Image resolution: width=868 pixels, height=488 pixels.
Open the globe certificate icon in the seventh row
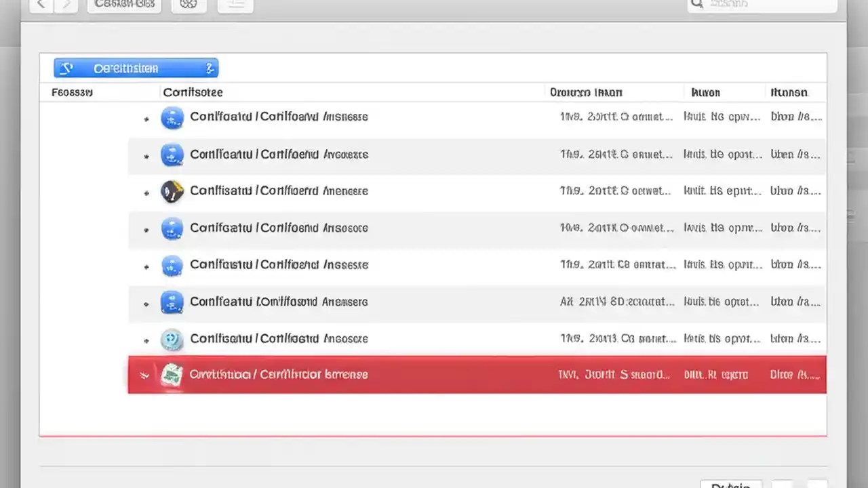pyautogui.click(x=172, y=340)
